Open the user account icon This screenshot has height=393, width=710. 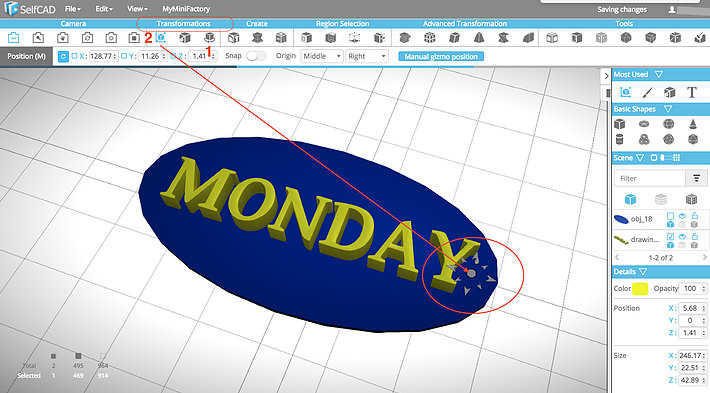click(672, 9)
